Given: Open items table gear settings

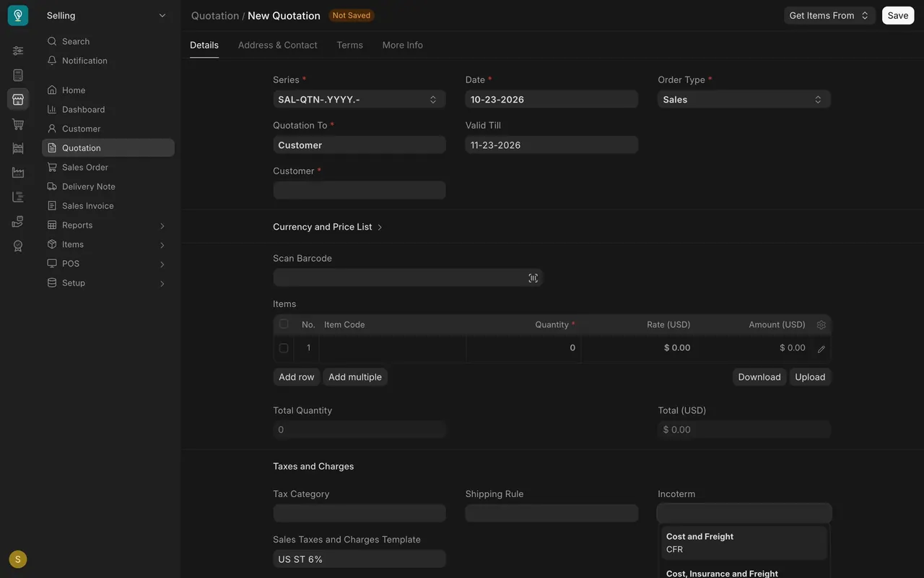Looking at the screenshot, I should click(821, 325).
